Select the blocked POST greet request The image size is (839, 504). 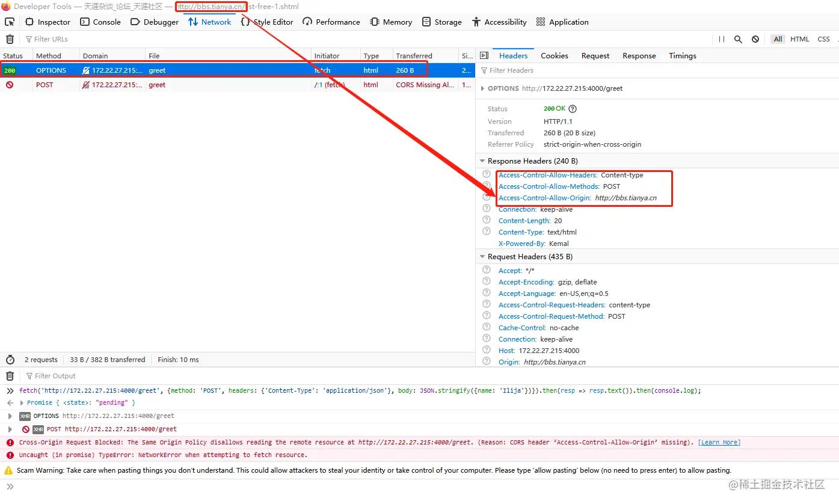(x=156, y=85)
